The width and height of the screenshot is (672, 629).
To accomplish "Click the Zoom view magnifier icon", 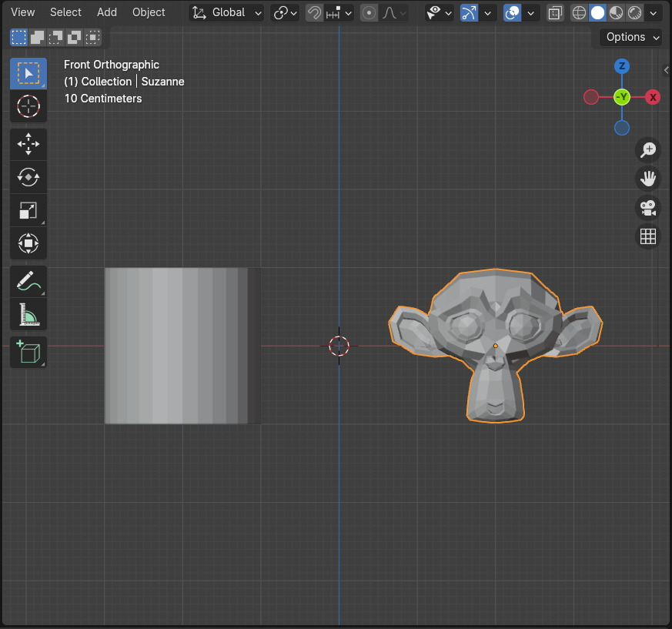I will tap(648, 149).
